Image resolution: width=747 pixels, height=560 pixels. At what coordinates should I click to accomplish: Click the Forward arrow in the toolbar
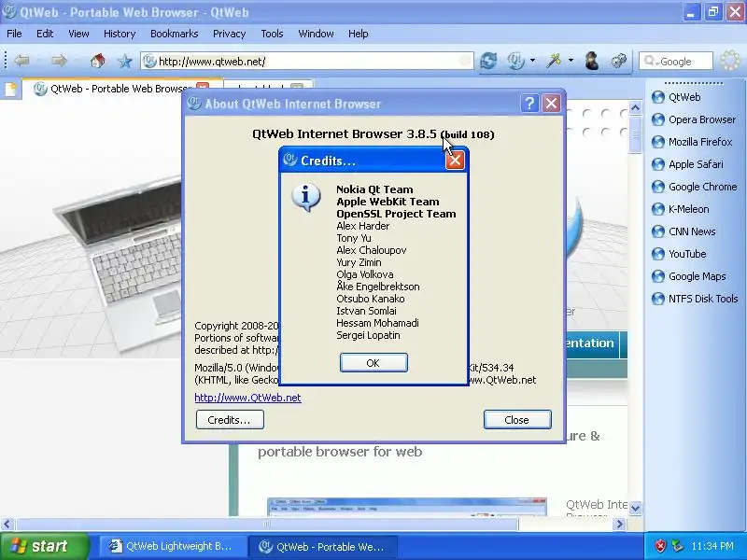[x=59, y=61]
